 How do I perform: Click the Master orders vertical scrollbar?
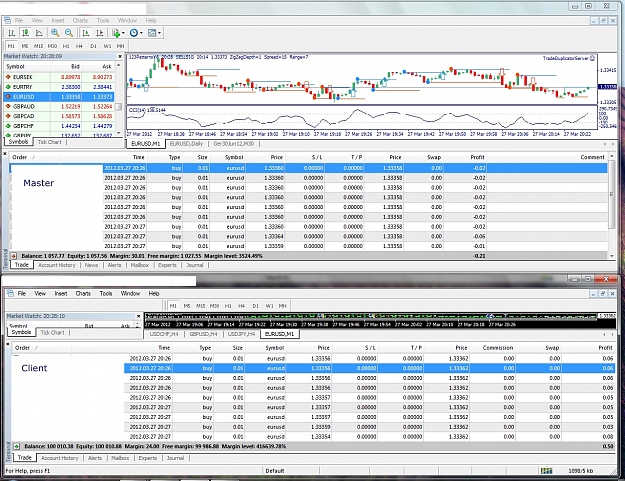pos(611,203)
